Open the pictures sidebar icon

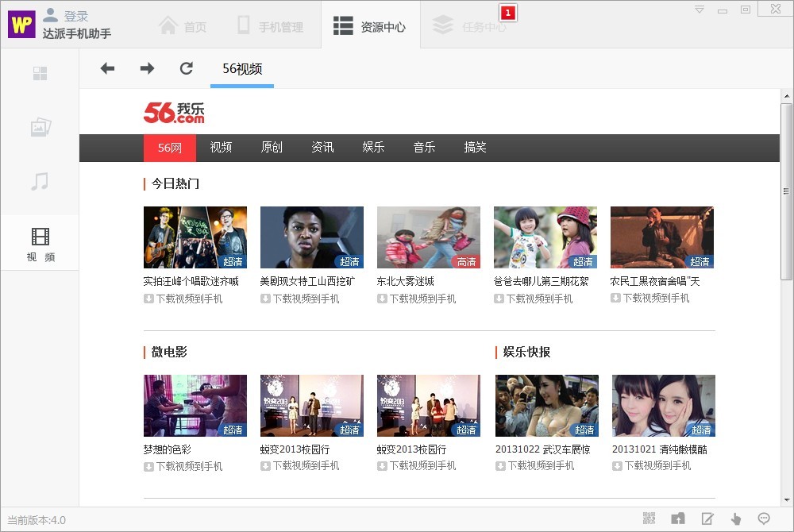(x=40, y=127)
